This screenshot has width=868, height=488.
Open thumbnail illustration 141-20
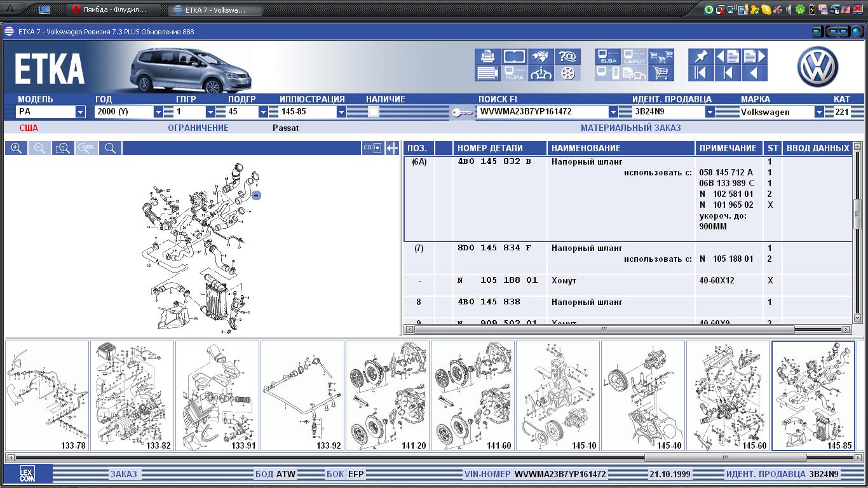tap(388, 396)
